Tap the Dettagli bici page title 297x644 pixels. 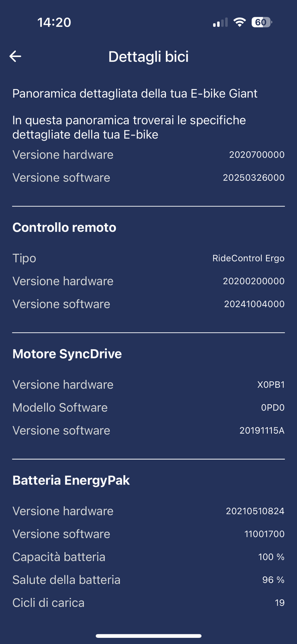click(148, 57)
